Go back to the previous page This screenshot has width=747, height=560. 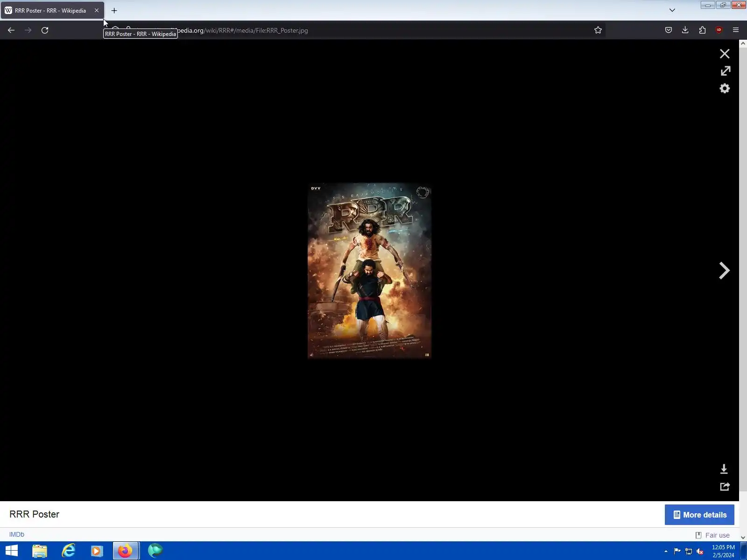click(x=11, y=30)
